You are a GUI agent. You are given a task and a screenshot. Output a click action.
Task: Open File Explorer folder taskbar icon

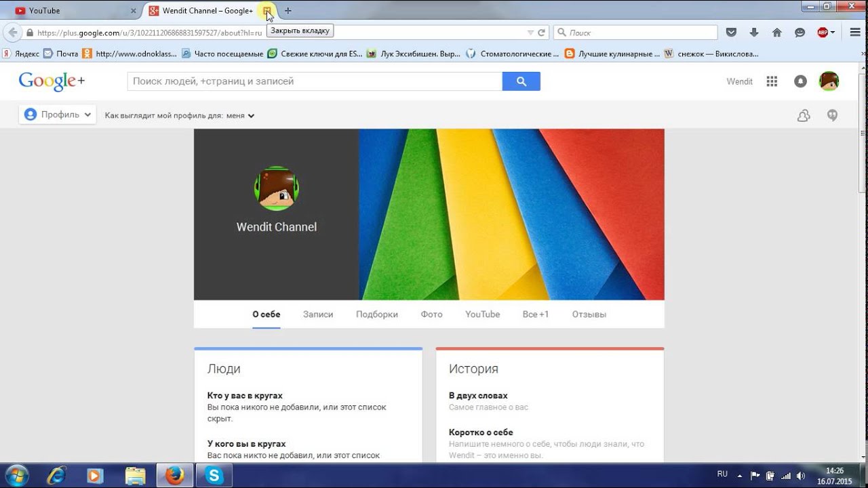coord(135,476)
